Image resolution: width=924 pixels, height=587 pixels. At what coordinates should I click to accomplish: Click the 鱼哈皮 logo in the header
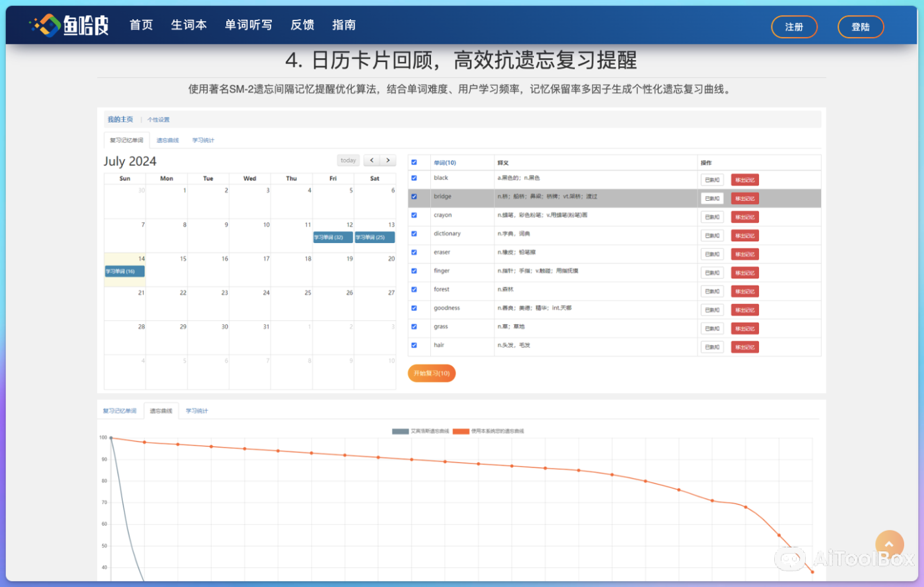[69, 26]
